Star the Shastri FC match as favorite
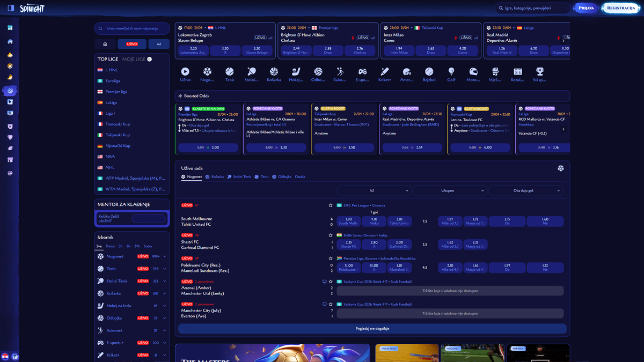The width and height of the screenshot is (644, 362). click(331, 235)
